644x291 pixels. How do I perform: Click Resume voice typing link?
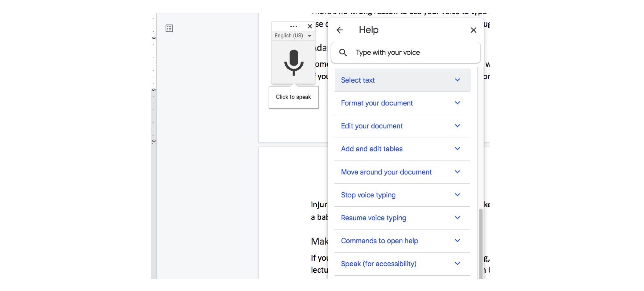(373, 218)
